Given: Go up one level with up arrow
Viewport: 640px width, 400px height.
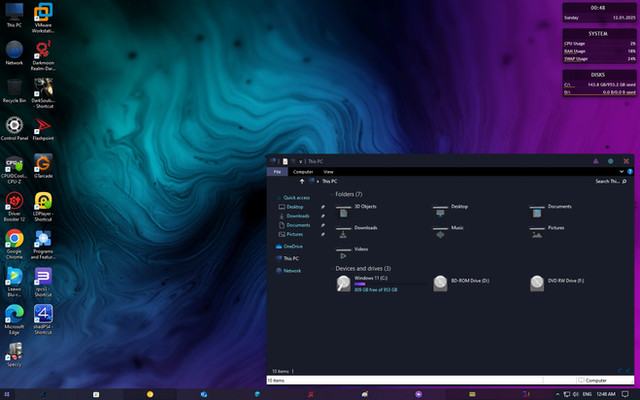Looking at the screenshot, I should pos(302,181).
